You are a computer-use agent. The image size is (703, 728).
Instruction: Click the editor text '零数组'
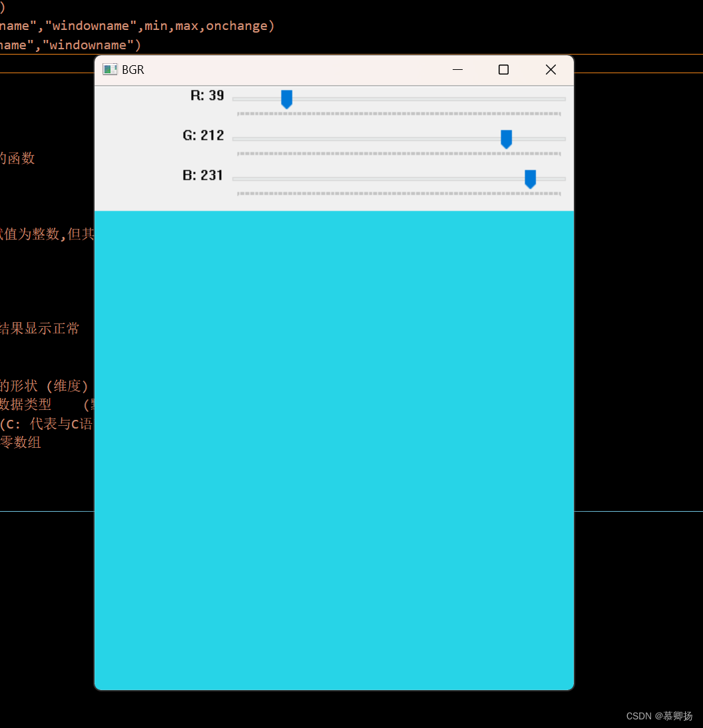tap(21, 442)
